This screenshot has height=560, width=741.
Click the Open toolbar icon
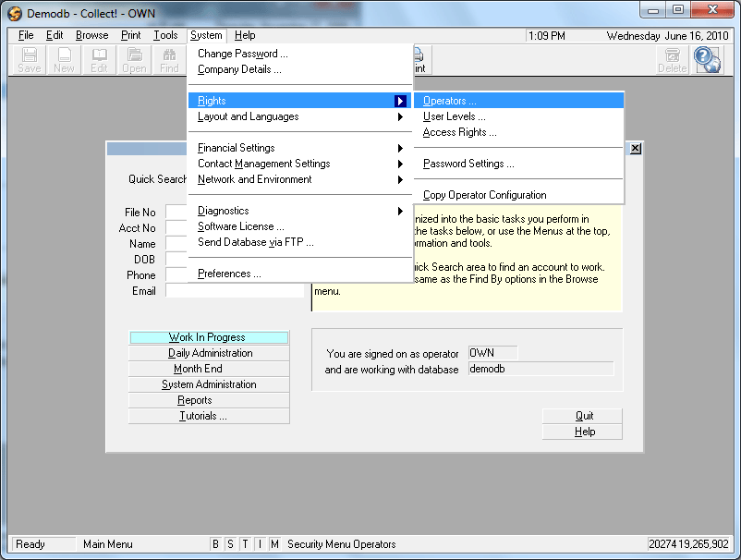coord(134,60)
